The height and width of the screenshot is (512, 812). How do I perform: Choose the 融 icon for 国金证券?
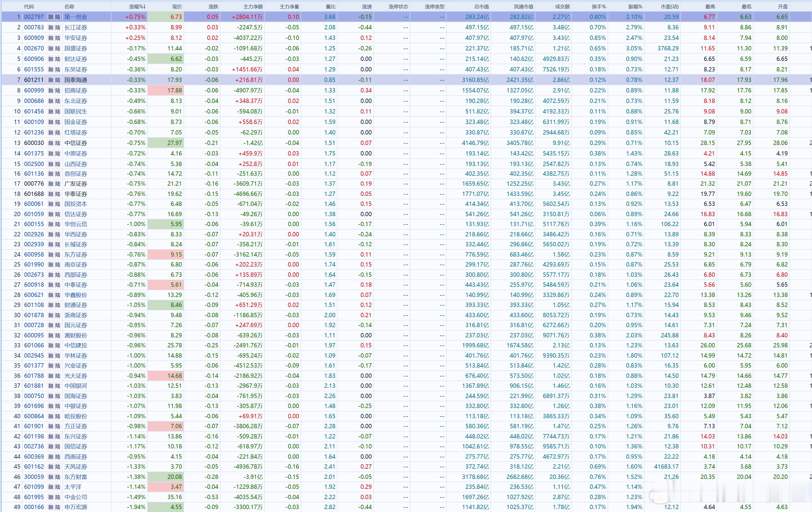(51, 122)
